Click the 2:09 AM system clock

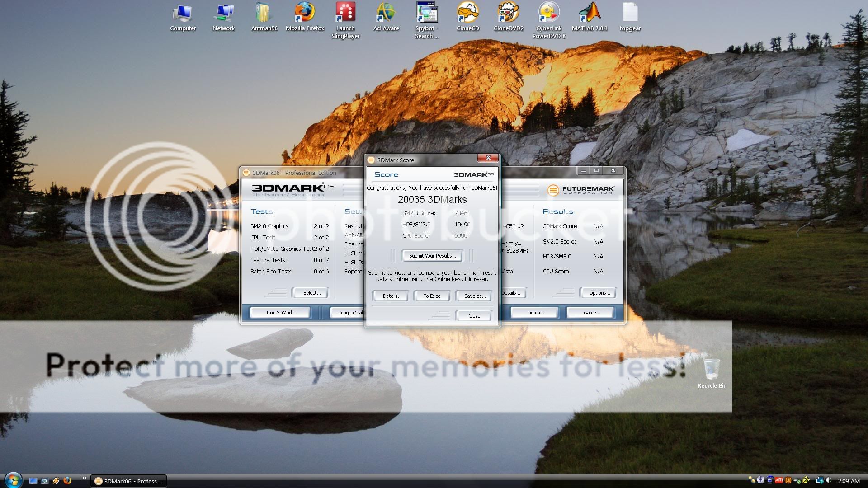coord(849,481)
